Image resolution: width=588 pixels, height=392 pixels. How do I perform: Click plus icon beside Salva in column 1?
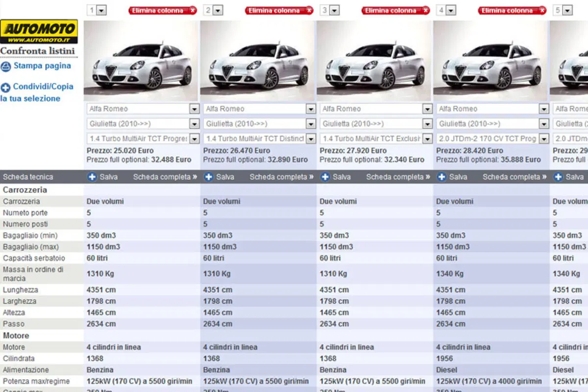[92, 177]
